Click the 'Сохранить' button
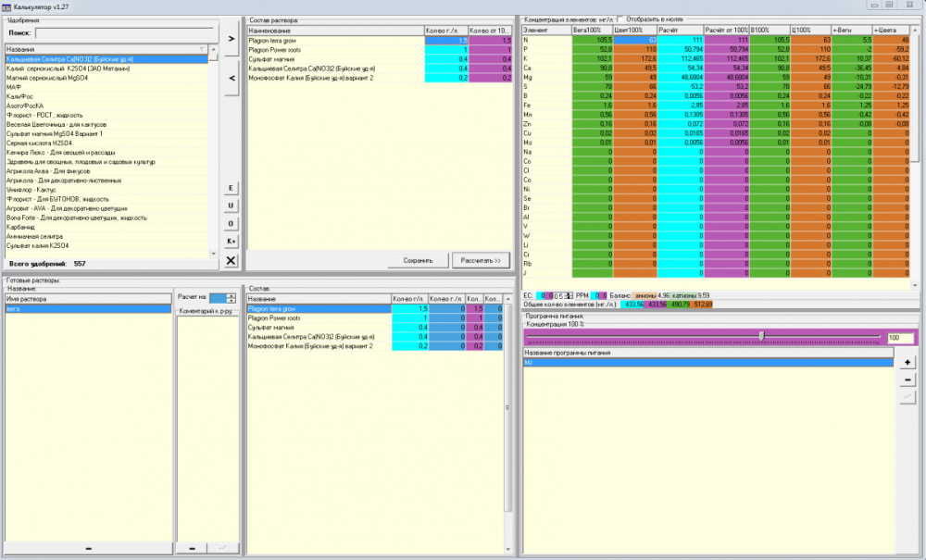Viewport: 926px width, 560px height. click(x=419, y=260)
